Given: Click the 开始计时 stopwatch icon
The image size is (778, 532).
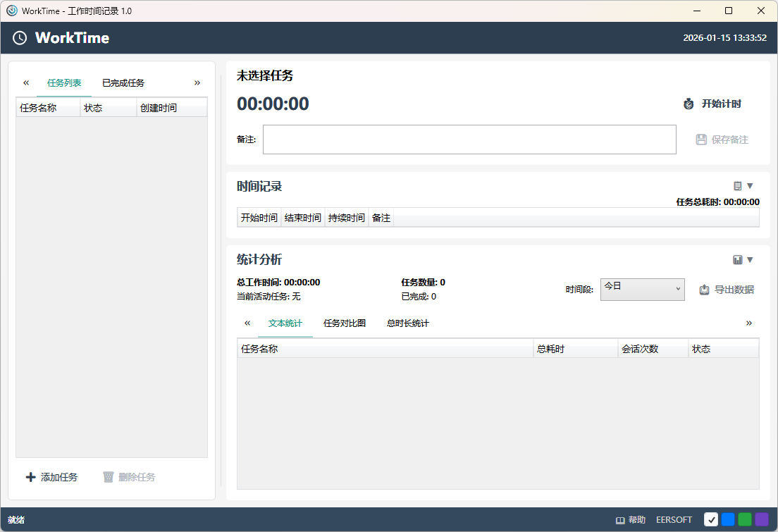Looking at the screenshot, I should pyautogui.click(x=689, y=104).
